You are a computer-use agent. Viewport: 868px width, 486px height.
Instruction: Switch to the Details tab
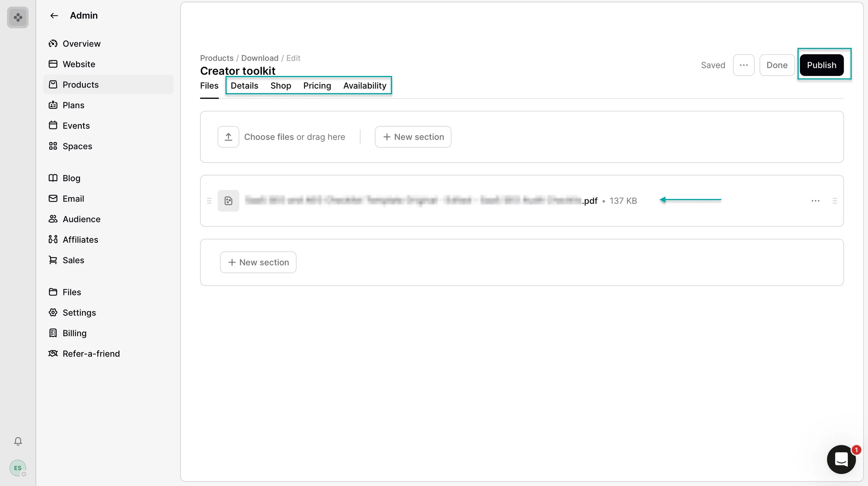(x=244, y=86)
